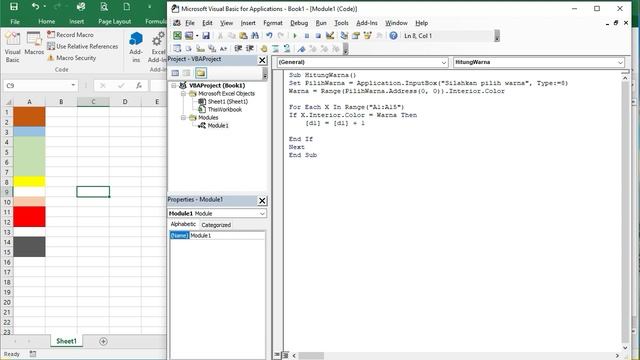Save the VBA project with the diskette icon
The height and width of the screenshot is (360, 640).
click(206, 36)
